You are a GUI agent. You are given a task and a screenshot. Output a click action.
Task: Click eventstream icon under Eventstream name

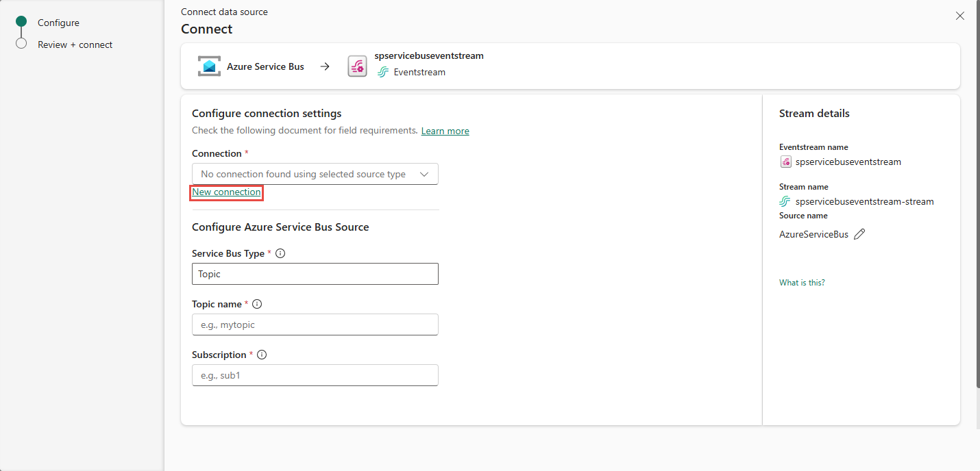pos(786,162)
